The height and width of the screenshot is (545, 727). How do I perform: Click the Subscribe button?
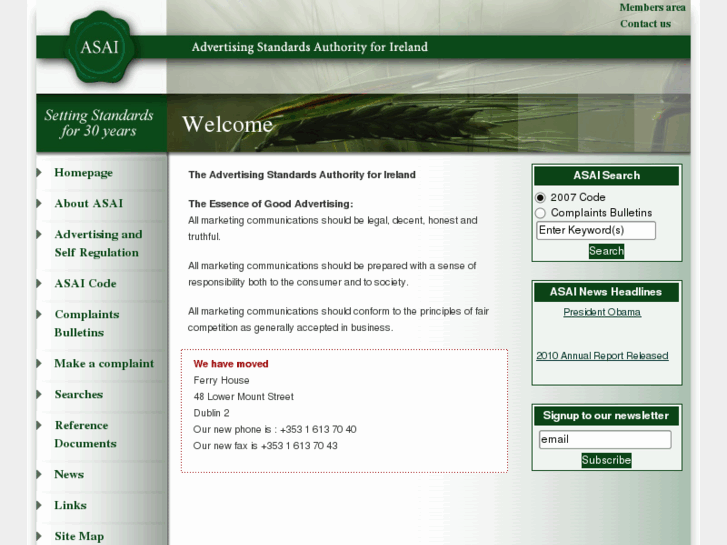[x=606, y=460]
